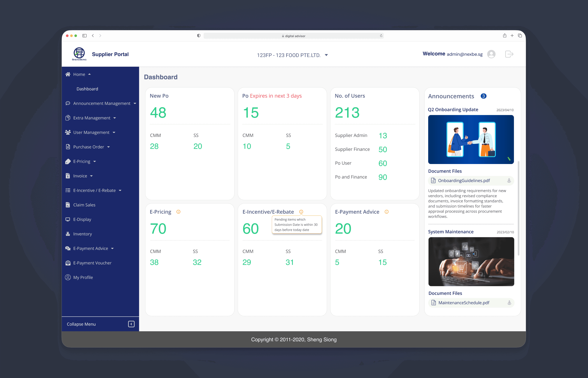The height and width of the screenshot is (378, 588).
Task: Click the collapse menu arrow icon
Action: pyautogui.click(x=131, y=324)
